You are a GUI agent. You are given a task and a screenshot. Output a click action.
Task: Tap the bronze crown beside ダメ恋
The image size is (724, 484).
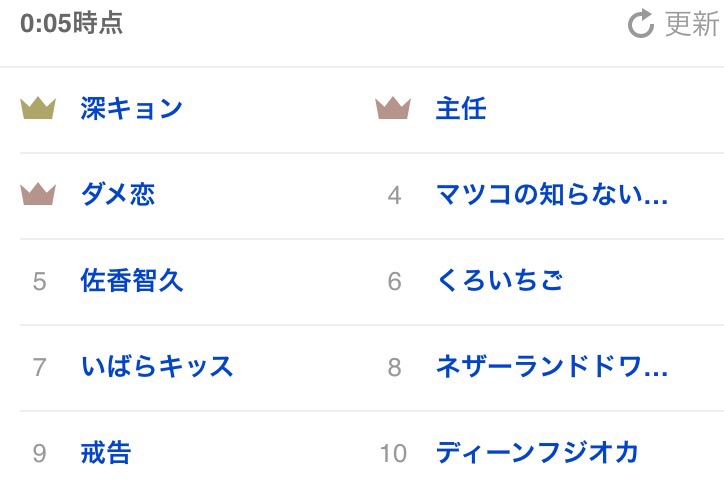[x=38, y=194]
